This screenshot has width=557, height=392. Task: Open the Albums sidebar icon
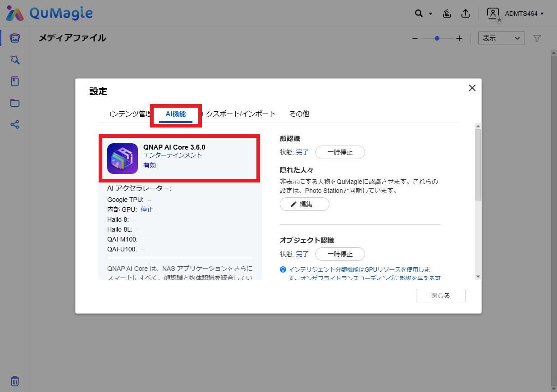[x=15, y=82]
